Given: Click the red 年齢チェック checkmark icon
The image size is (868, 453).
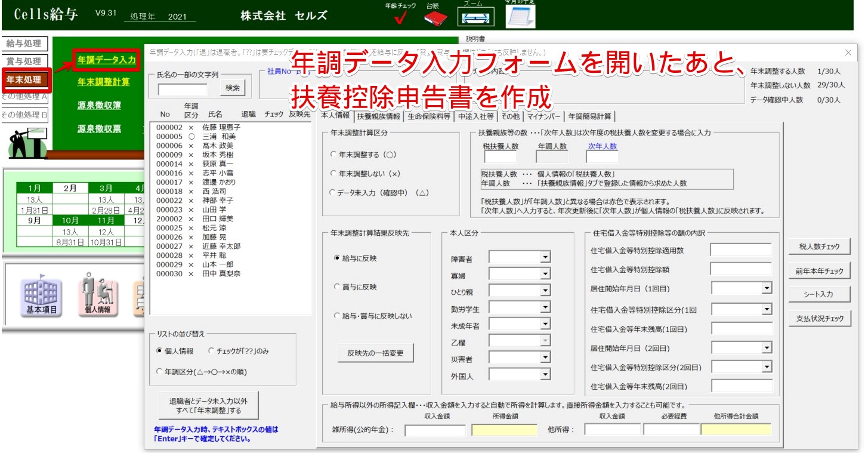Looking at the screenshot, I should [x=401, y=19].
